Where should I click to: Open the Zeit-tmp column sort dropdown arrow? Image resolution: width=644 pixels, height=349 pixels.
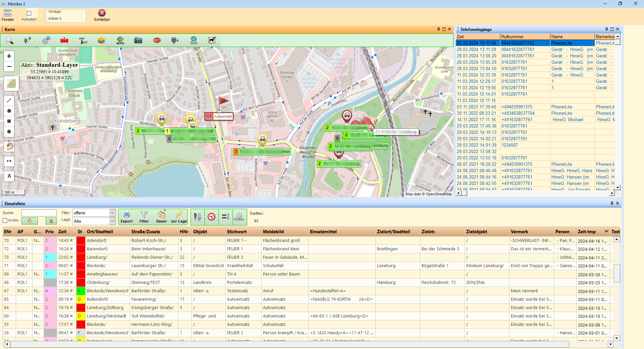coord(606,232)
